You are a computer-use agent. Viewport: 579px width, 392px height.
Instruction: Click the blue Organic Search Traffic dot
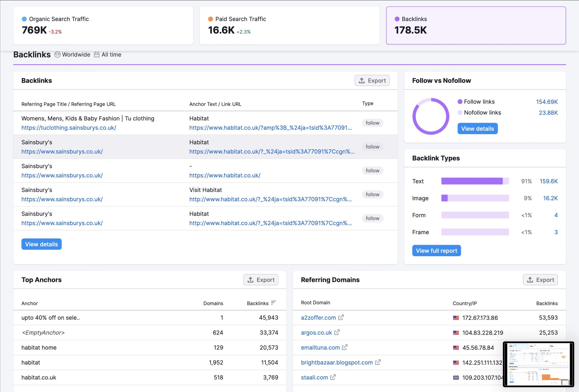point(24,19)
